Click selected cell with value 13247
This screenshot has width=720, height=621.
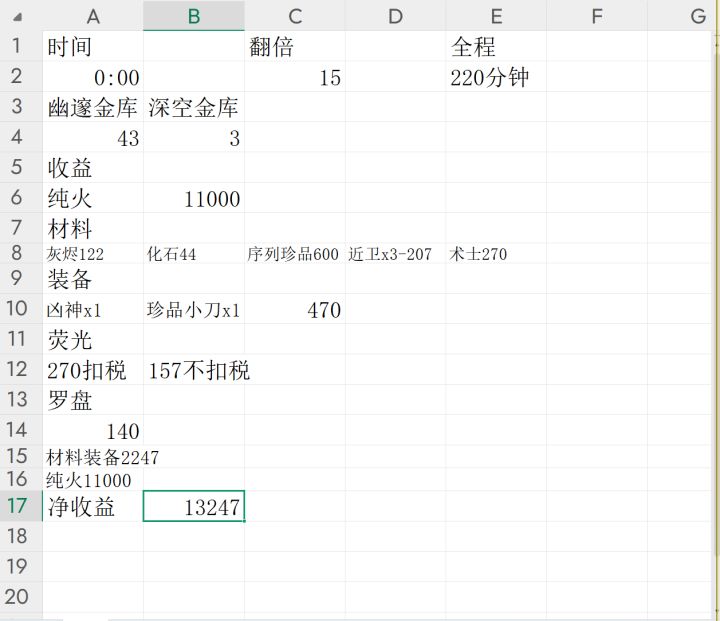point(194,506)
